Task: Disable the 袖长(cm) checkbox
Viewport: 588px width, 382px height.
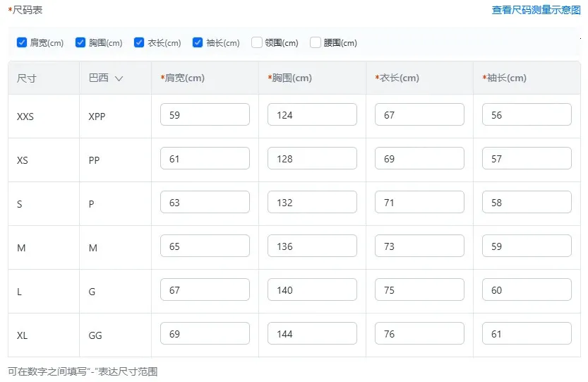Action: [198, 43]
